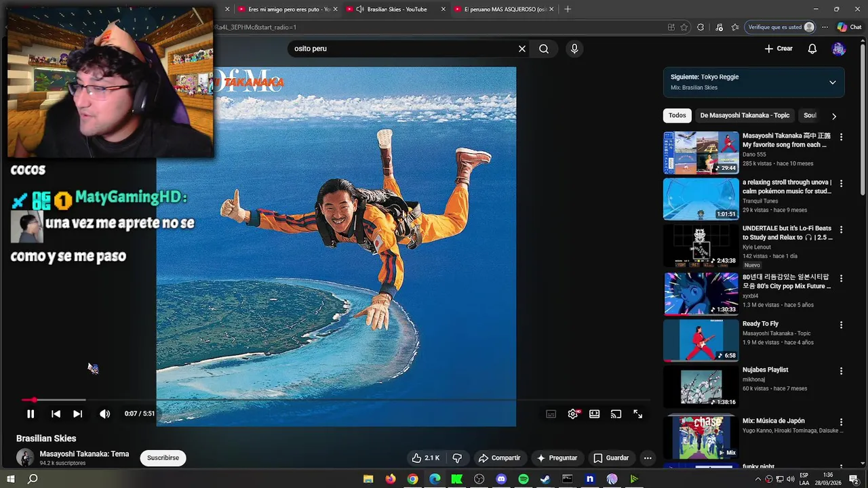Open options for the xyxbi4 video
The height and width of the screenshot is (488, 868).
(841, 279)
